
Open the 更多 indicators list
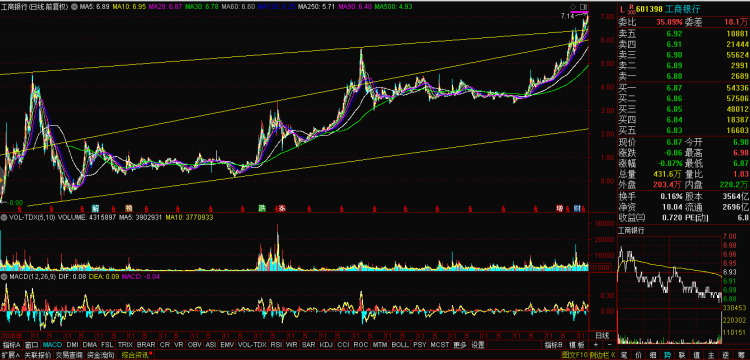click(460, 345)
